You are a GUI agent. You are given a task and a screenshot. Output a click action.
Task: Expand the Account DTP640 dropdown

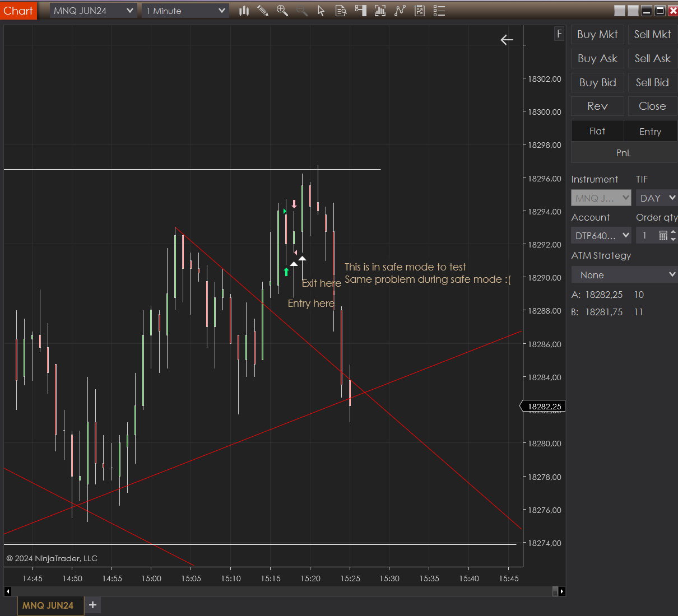coord(601,236)
